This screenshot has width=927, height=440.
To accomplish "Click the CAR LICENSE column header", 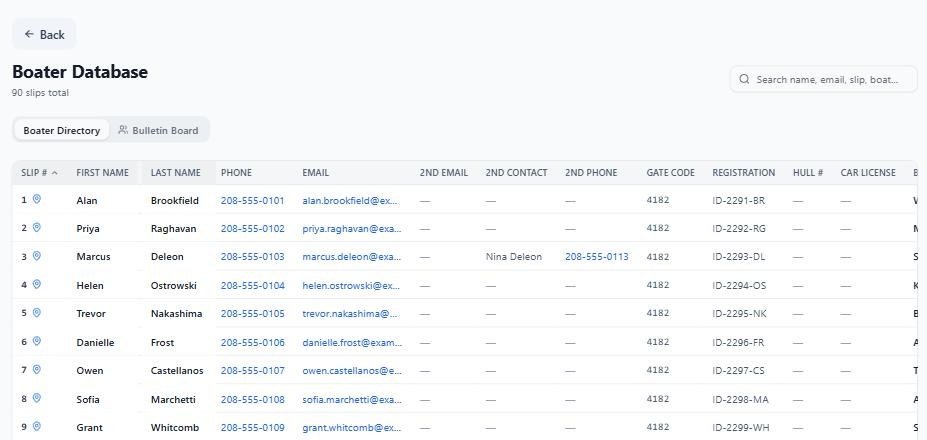I will [x=868, y=173].
